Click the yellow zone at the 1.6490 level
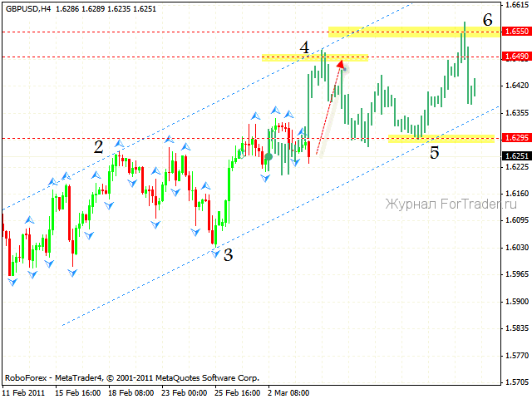532x399 pixels. coord(314,57)
